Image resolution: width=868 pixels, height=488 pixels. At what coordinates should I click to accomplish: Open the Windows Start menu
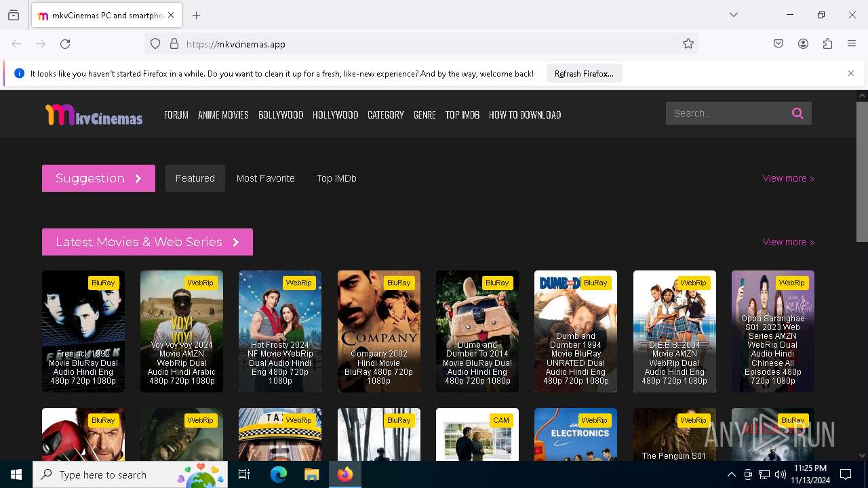pos(16,474)
